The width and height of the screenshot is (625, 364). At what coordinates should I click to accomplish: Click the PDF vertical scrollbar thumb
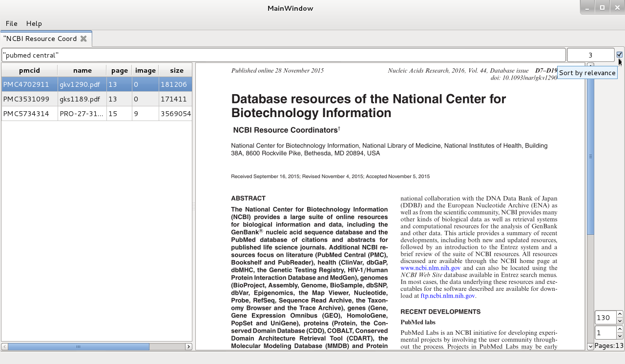(590, 156)
